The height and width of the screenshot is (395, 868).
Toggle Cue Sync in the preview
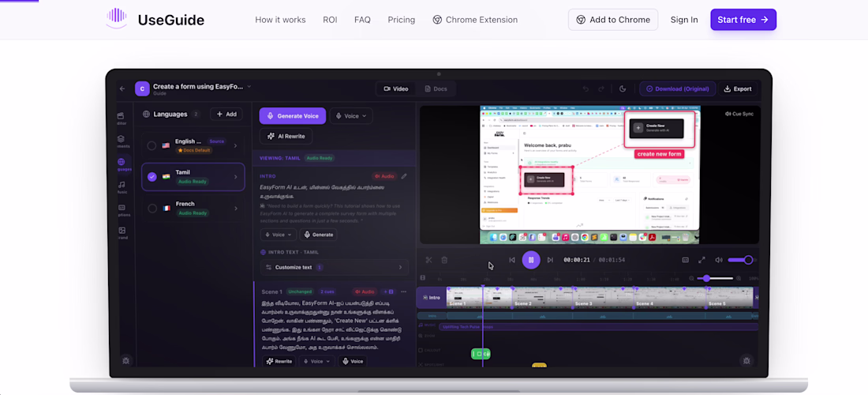739,114
